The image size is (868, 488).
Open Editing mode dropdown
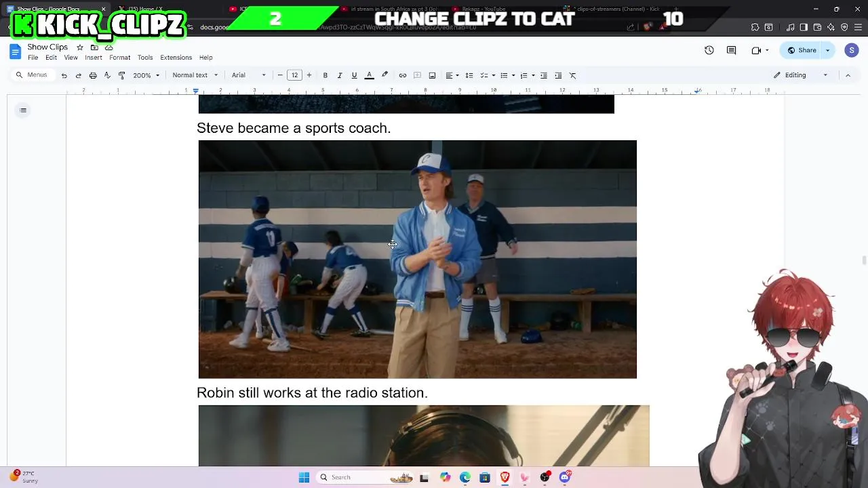pyautogui.click(x=801, y=75)
